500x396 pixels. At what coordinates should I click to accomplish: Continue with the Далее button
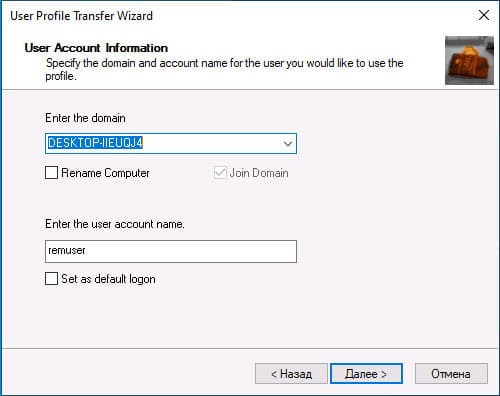tap(366, 373)
